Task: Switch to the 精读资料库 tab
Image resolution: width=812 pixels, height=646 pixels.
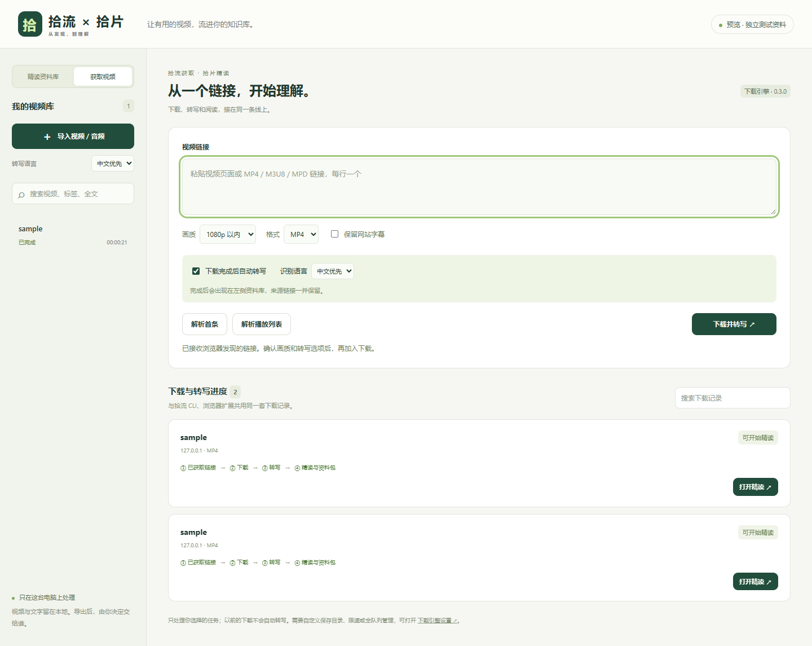Action: coord(43,77)
